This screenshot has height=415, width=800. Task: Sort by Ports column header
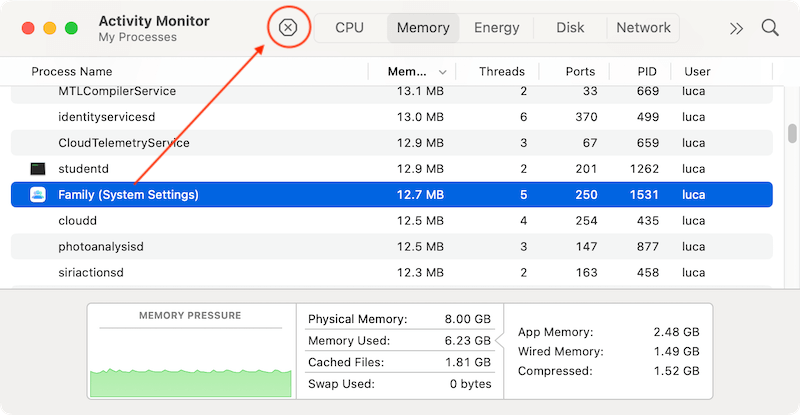[x=579, y=72]
